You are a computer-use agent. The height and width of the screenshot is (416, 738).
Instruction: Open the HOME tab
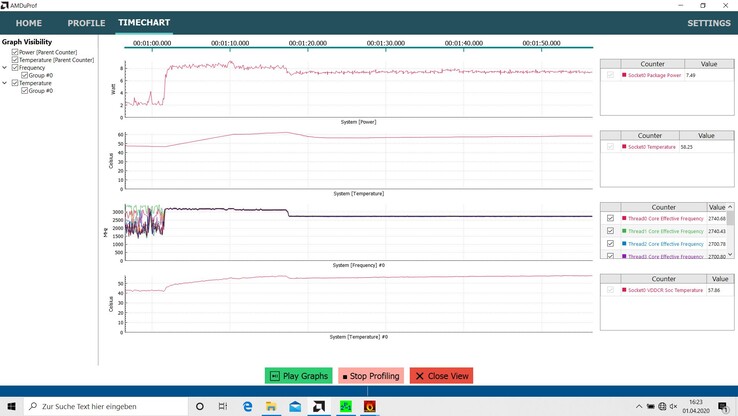29,23
